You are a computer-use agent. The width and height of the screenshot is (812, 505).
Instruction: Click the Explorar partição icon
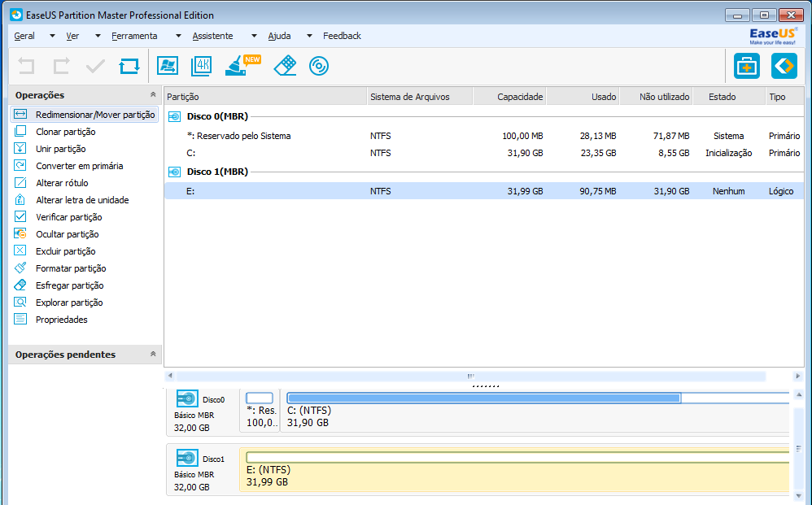[20, 303]
